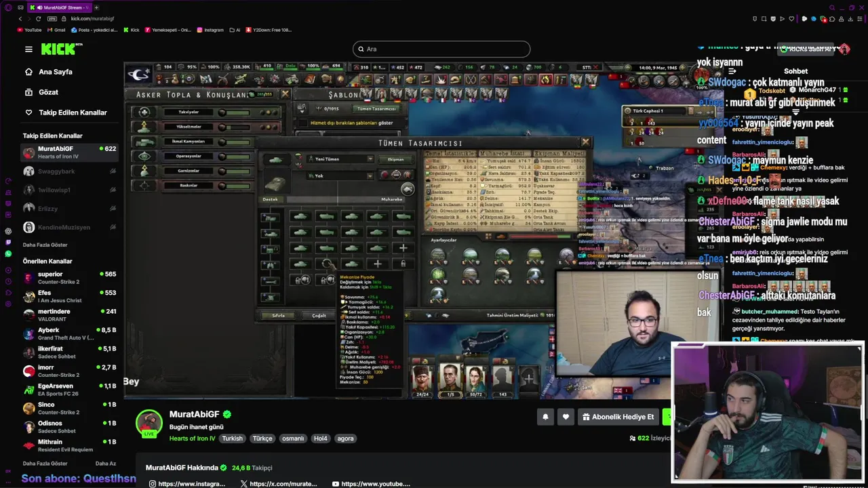The width and height of the screenshot is (868, 488).
Task: Click the kick.com address bar
Action: [92, 18]
